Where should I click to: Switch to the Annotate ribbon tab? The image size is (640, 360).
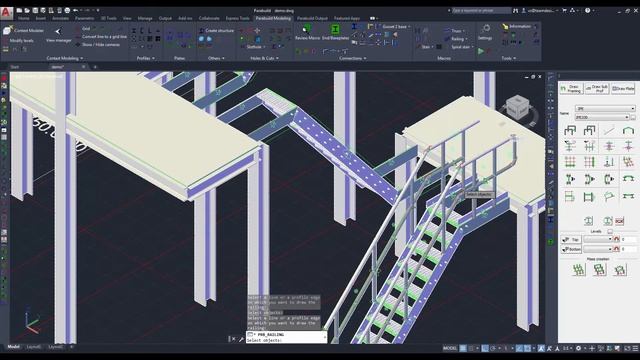point(60,18)
